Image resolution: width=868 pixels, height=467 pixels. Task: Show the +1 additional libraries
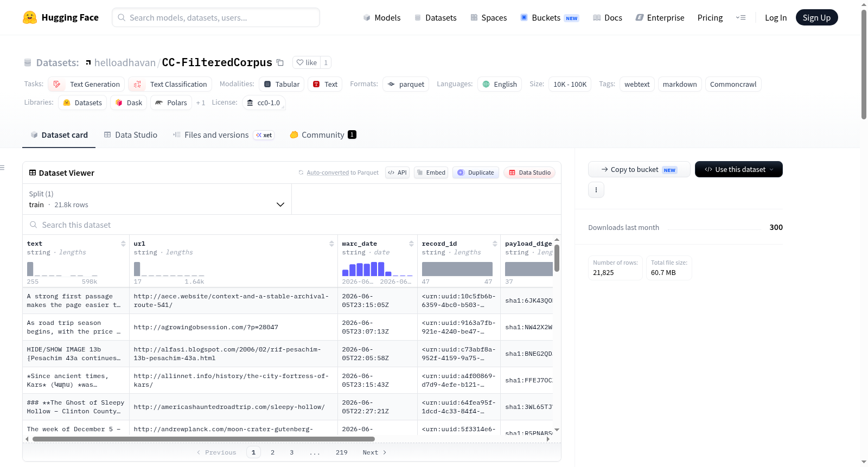201,103
